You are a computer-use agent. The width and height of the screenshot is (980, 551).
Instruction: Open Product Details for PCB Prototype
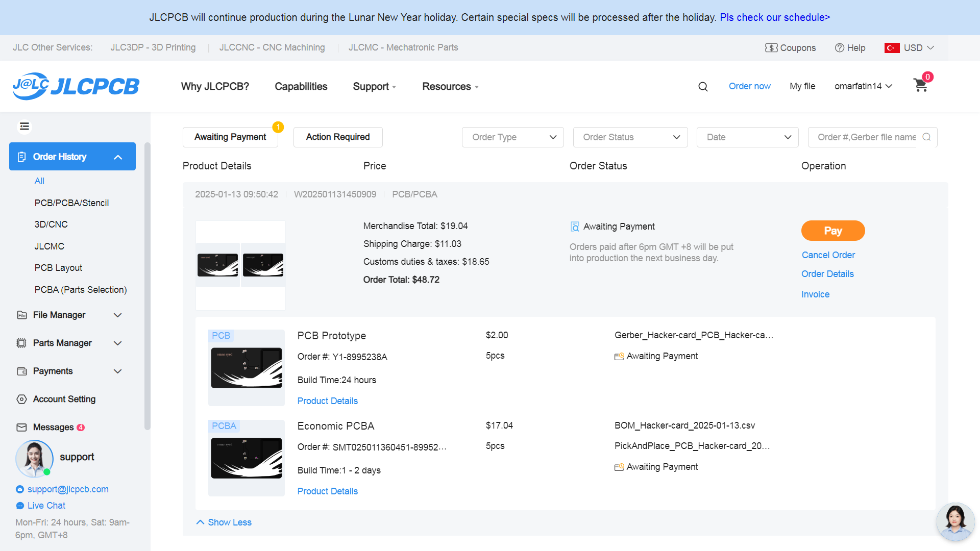pyautogui.click(x=327, y=401)
